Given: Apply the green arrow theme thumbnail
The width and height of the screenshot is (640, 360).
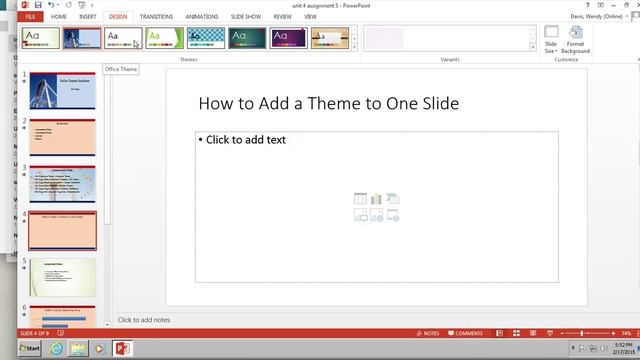Looking at the screenshot, I should click(164, 38).
